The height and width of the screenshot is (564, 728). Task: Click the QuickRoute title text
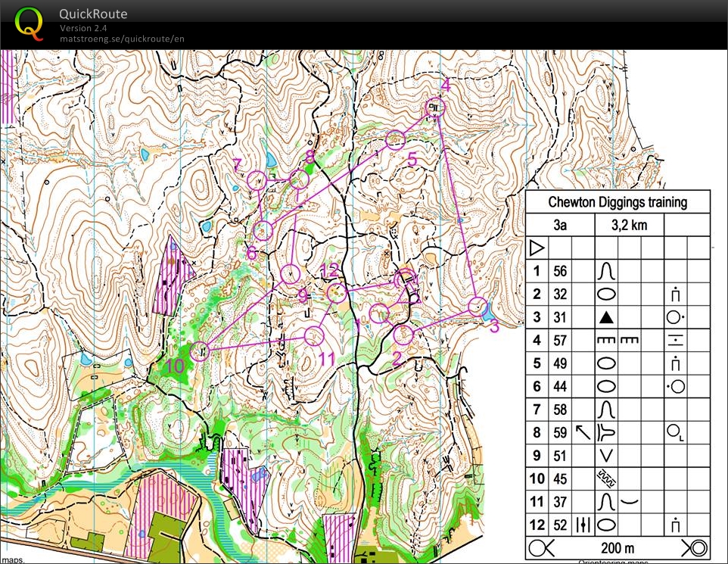pos(93,14)
